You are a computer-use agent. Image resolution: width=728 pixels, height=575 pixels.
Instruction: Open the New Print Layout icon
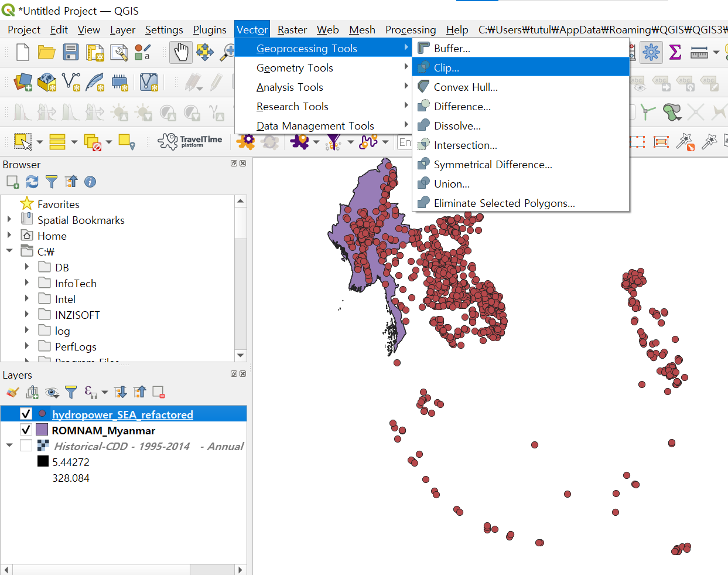[x=95, y=53]
